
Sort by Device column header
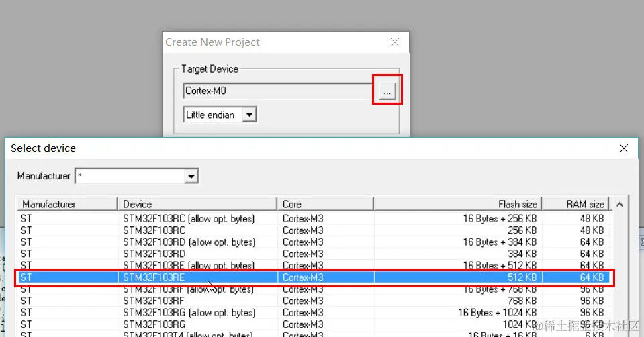(197, 204)
